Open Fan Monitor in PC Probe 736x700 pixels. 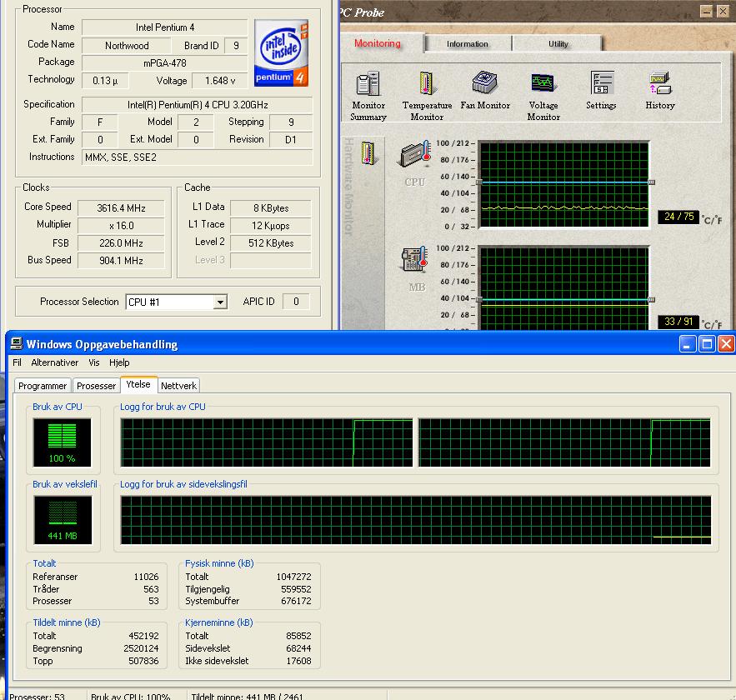[485, 91]
